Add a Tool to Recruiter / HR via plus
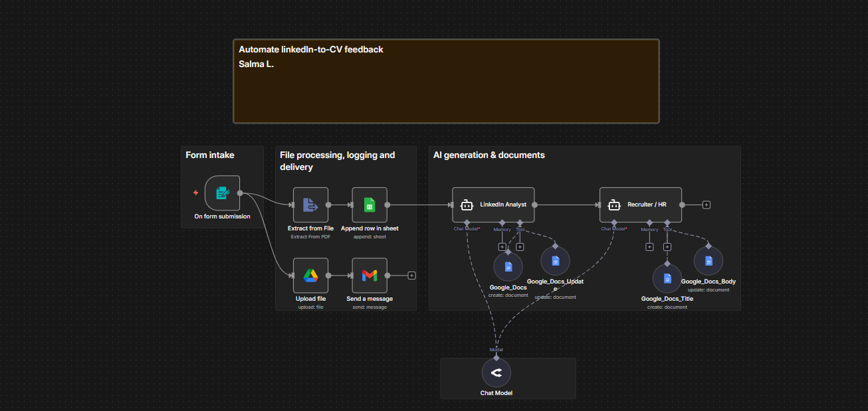Image resolution: width=868 pixels, height=411 pixels. (667, 247)
